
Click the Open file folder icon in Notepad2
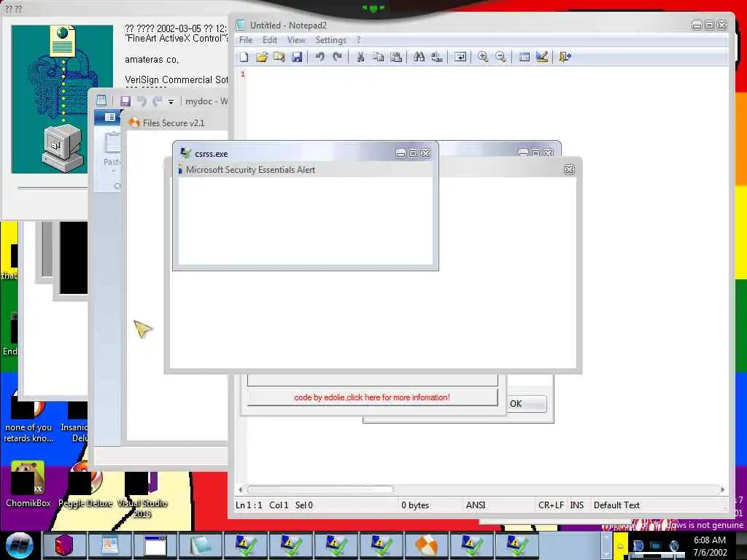pos(262,57)
